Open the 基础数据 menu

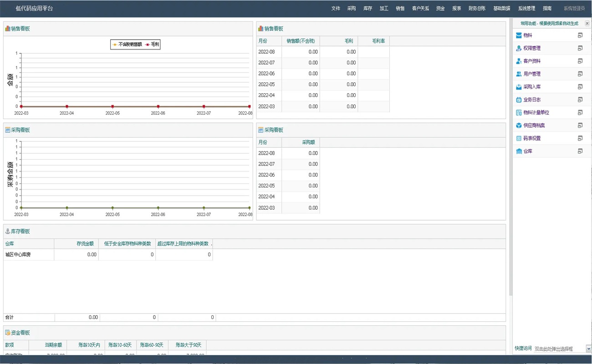coord(501,9)
